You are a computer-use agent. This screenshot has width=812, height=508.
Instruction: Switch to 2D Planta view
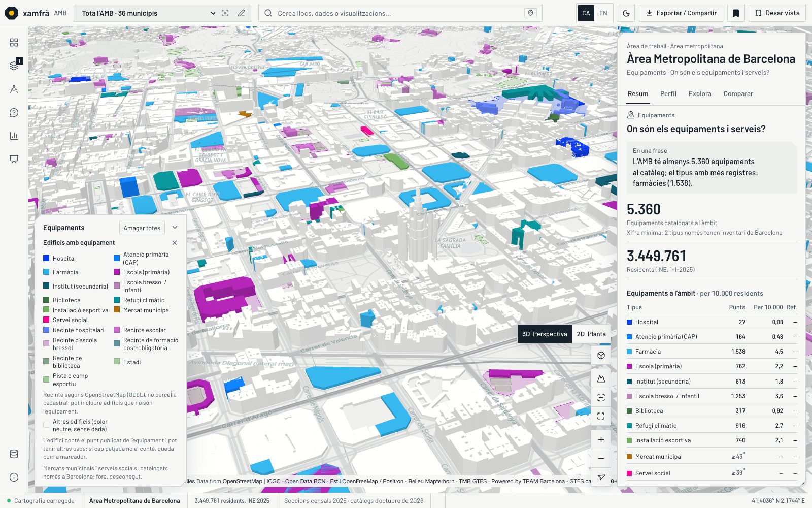(x=591, y=334)
